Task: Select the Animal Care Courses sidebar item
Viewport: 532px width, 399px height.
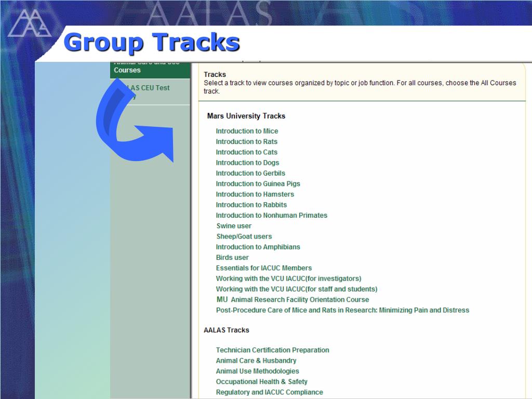Action: tap(150, 70)
